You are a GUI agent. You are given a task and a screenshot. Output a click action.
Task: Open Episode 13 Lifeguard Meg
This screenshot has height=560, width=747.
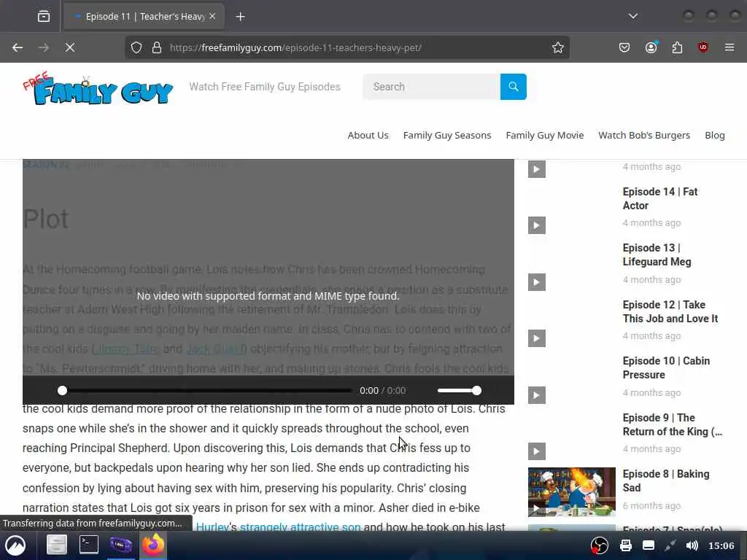pyautogui.click(x=657, y=254)
